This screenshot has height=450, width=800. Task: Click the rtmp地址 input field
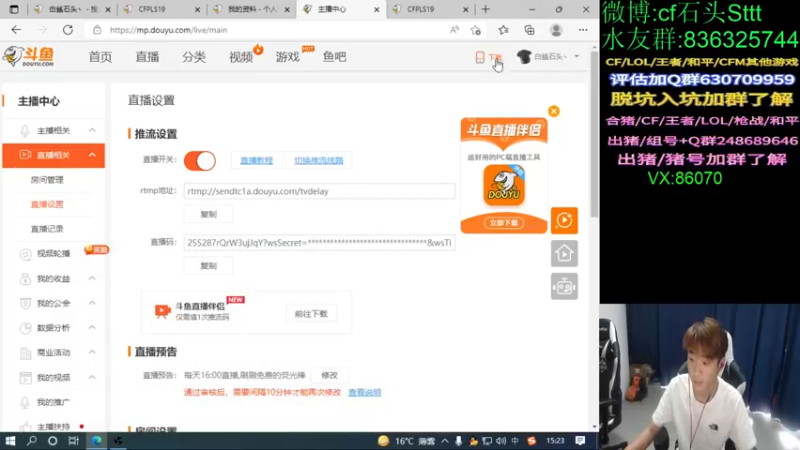(x=319, y=191)
